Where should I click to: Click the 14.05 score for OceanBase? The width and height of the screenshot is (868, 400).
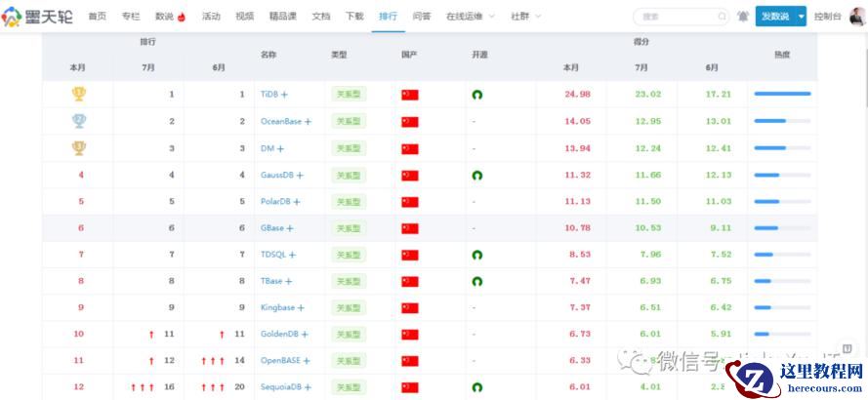(577, 122)
